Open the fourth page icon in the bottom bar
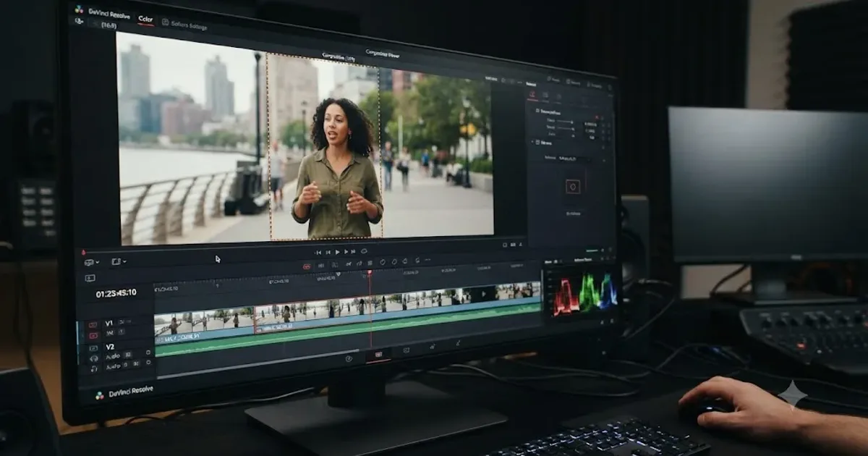 pyautogui.click(x=432, y=347)
